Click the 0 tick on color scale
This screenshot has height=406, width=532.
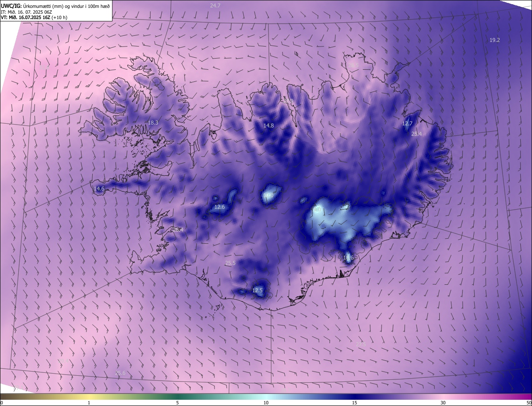point(2,403)
